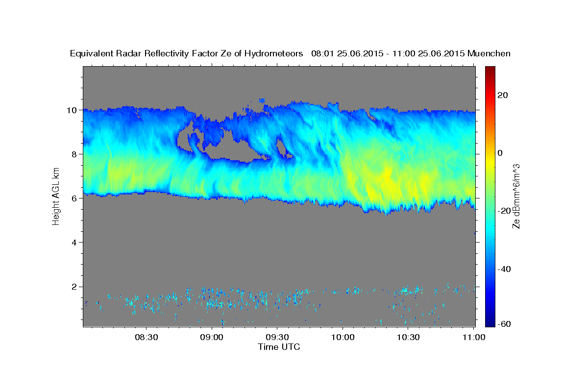Click the 08:30 time tick label
Image resolution: width=588 pixels, height=392 pixels.
147,338
